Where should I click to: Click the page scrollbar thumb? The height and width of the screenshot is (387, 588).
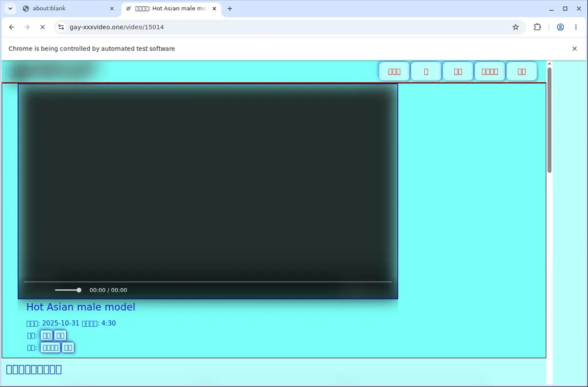(x=549, y=120)
